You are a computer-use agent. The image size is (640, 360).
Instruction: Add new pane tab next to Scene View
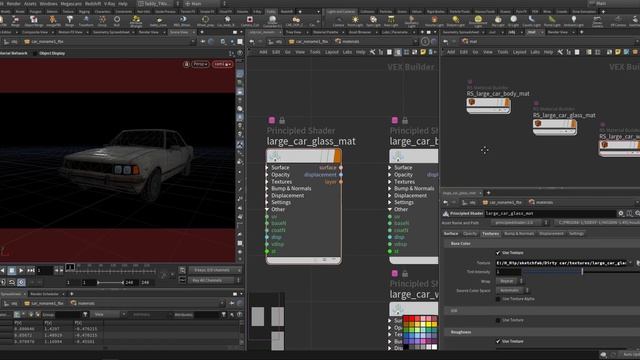[x=202, y=32]
